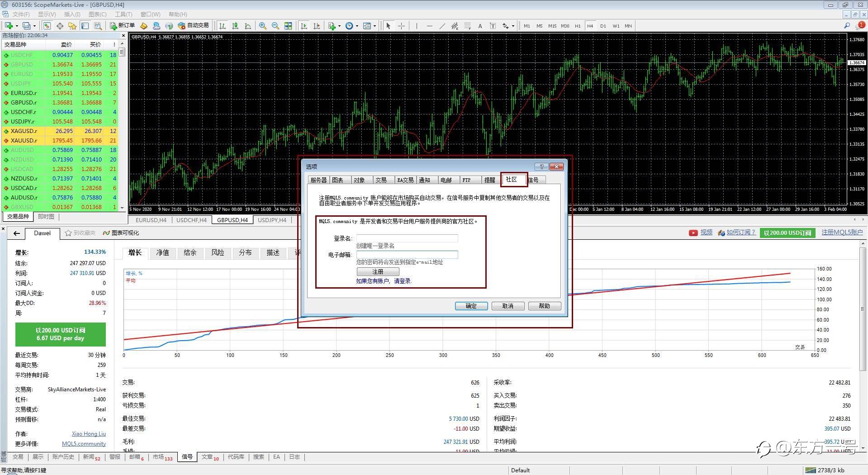Select the 社区 tab in options dialog
Viewport: 868px width, 475px height.
[513, 180]
